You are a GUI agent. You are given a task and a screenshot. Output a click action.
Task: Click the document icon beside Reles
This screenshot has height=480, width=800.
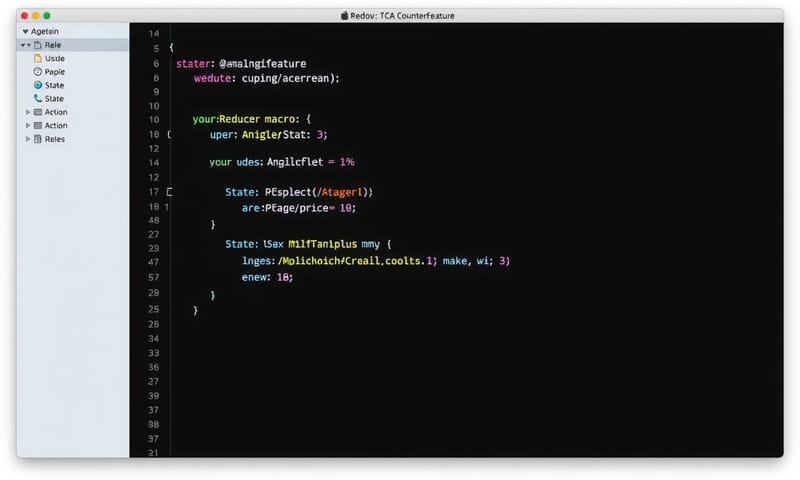[x=38, y=139]
